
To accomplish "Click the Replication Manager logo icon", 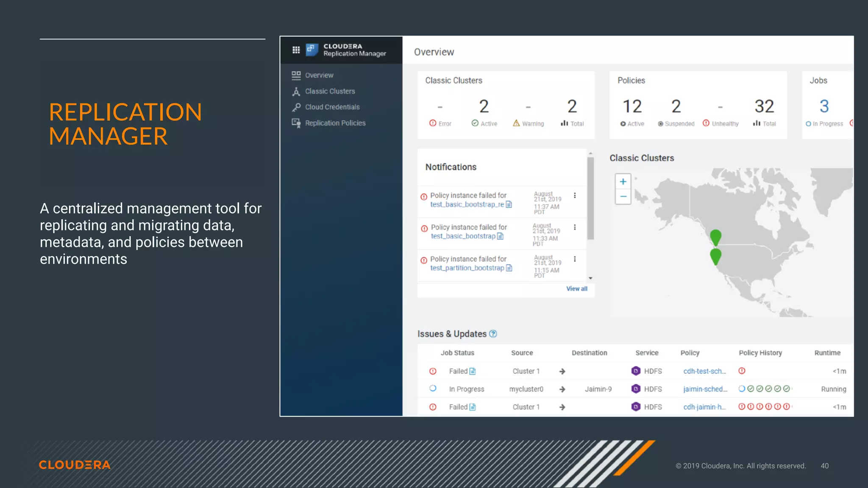I will click(312, 50).
